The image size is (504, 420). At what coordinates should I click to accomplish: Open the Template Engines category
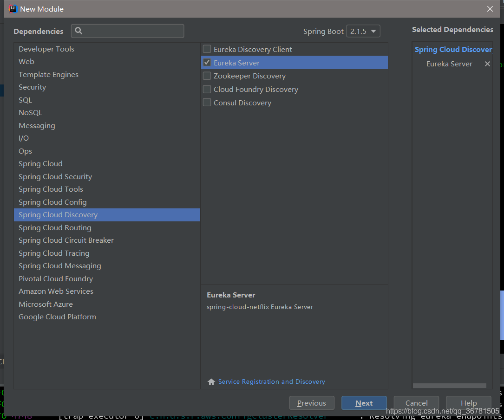(x=107, y=75)
